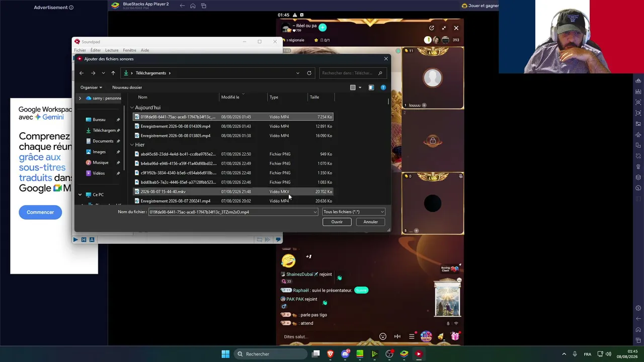
Task: Open file dialog help icon
Action: click(383, 87)
